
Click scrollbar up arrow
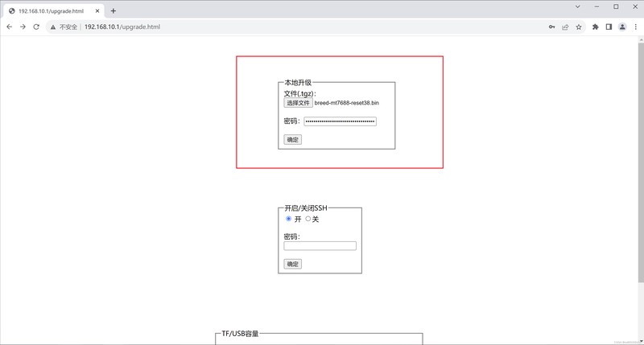point(641,39)
